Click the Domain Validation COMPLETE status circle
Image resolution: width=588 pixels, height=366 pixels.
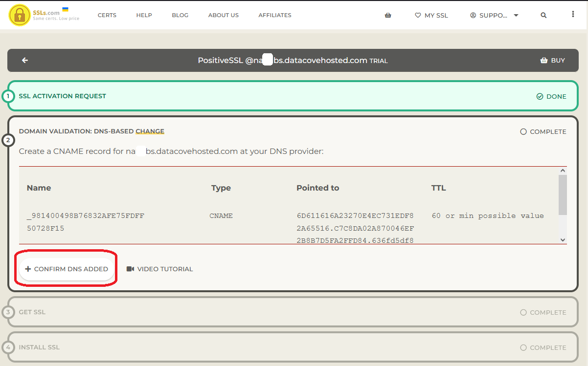click(523, 132)
